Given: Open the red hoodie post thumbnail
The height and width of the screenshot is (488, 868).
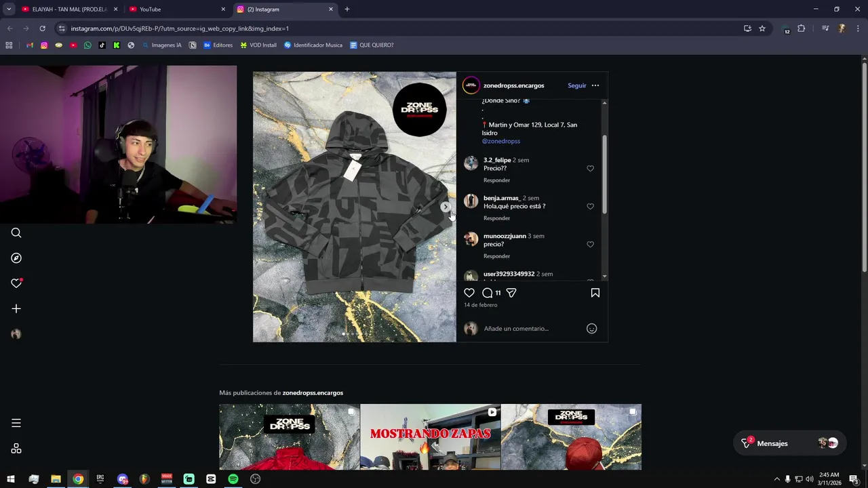Looking at the screenshot, I should click(x=290, y=437).
